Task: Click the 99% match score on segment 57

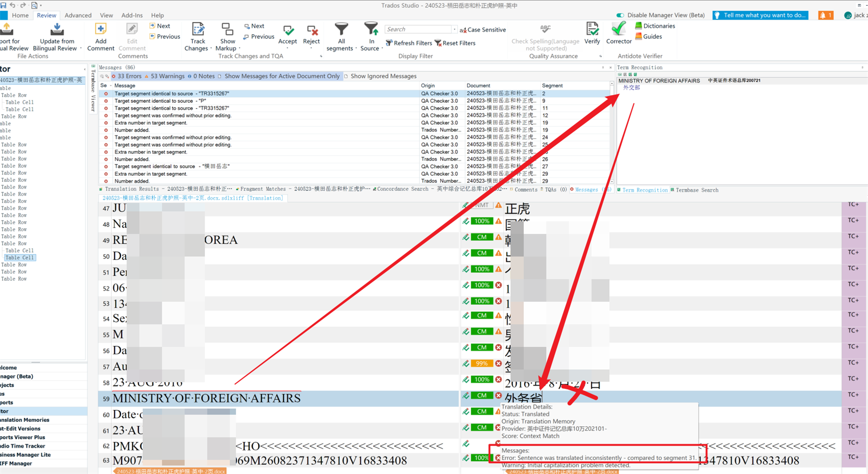Action: (482, 364)
